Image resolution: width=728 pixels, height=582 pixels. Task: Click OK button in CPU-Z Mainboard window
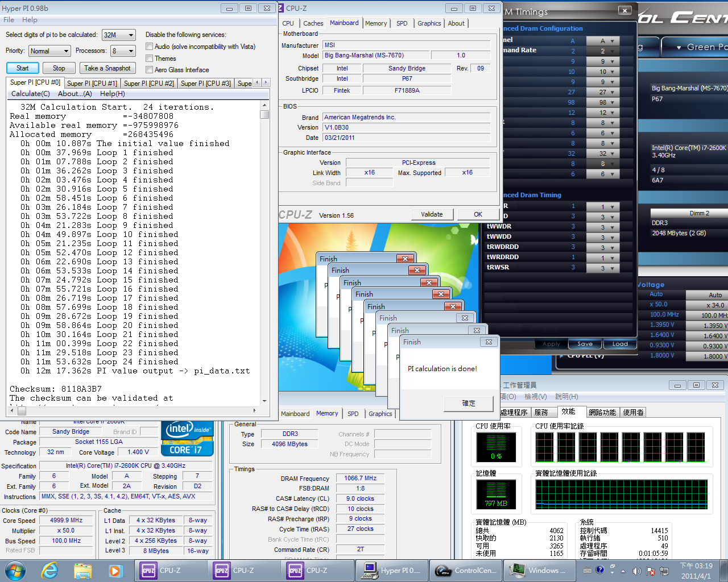[478, 214]
